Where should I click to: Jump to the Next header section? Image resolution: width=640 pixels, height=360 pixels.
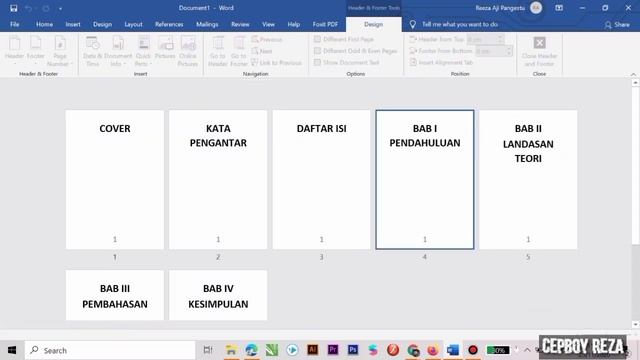click(x=262, y=51)
